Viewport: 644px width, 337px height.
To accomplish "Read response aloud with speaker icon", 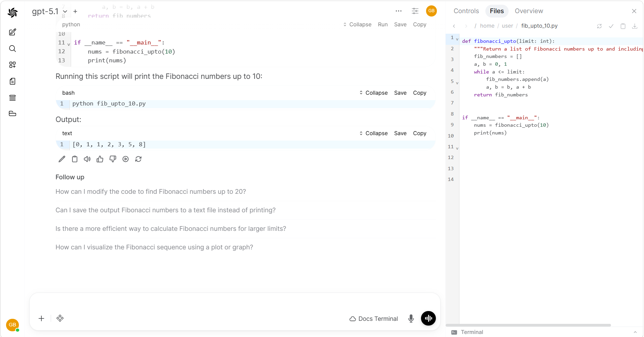I will (87, 159).
